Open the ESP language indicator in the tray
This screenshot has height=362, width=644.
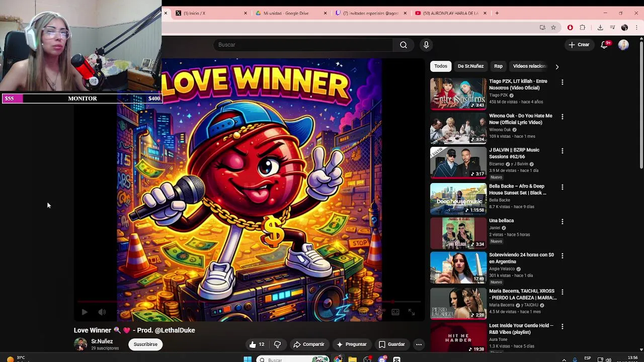coord(587,358)
